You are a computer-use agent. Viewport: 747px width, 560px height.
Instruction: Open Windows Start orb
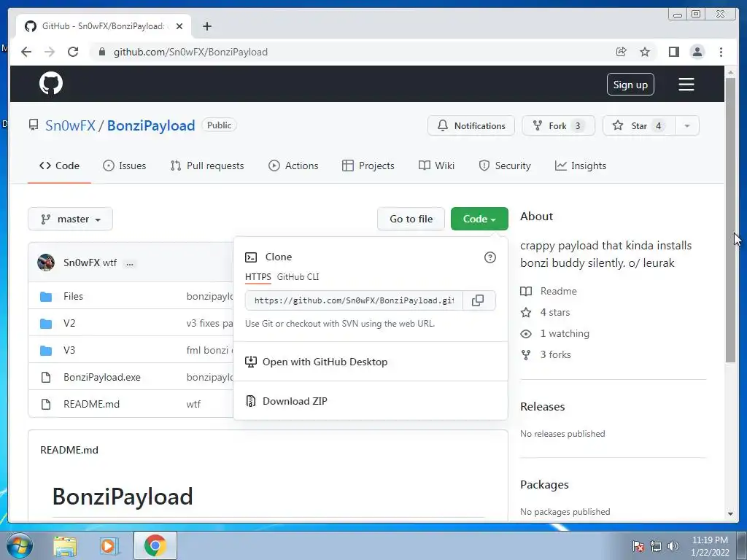(x=19, y=545)
